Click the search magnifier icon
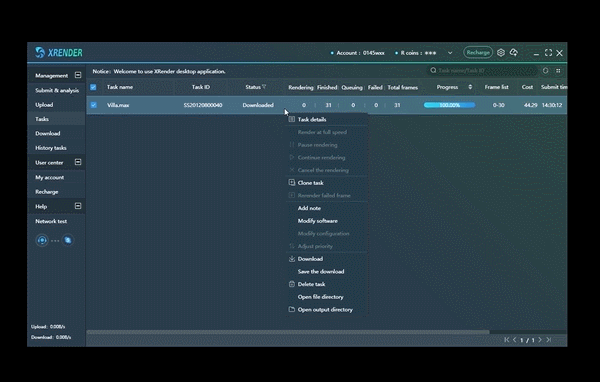This screenshot has width=600, height=382. point(433,70)
